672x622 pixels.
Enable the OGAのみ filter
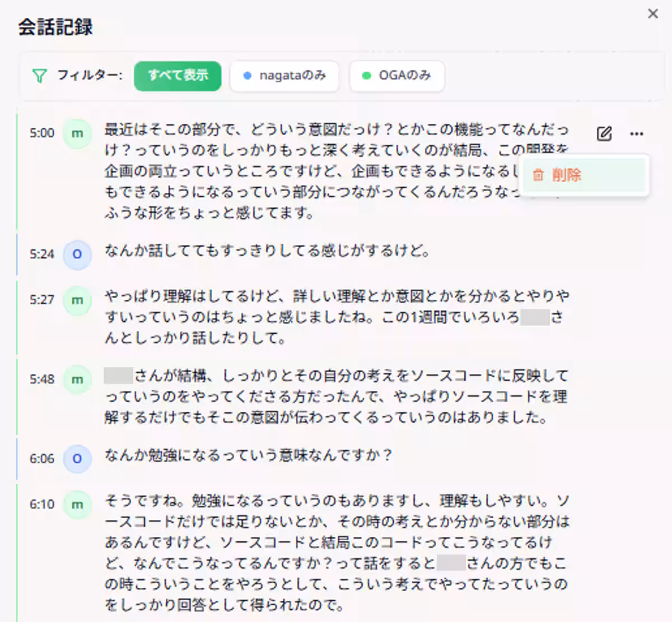(x=396, y=76)
